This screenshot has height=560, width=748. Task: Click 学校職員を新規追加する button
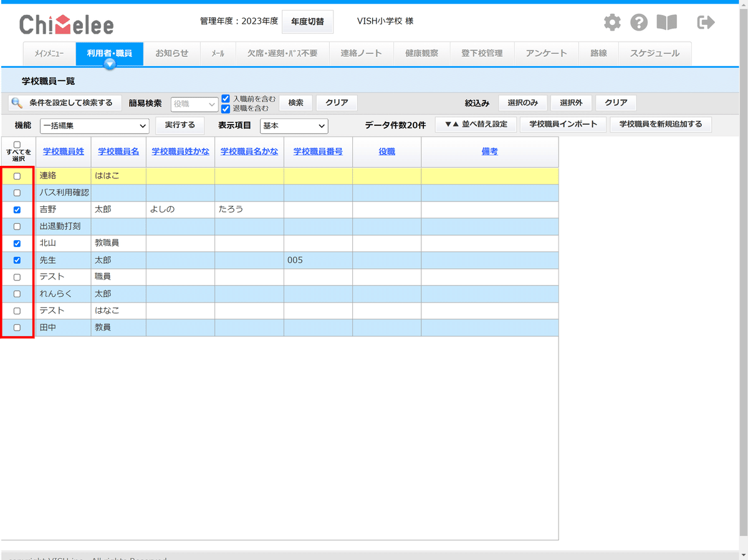[x=661, y=125]
